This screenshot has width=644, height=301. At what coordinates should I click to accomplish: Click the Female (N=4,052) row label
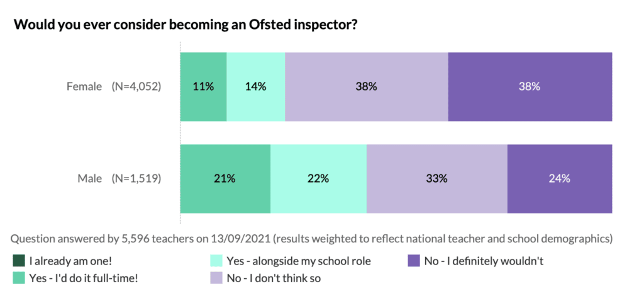click(x=114, y=87)
